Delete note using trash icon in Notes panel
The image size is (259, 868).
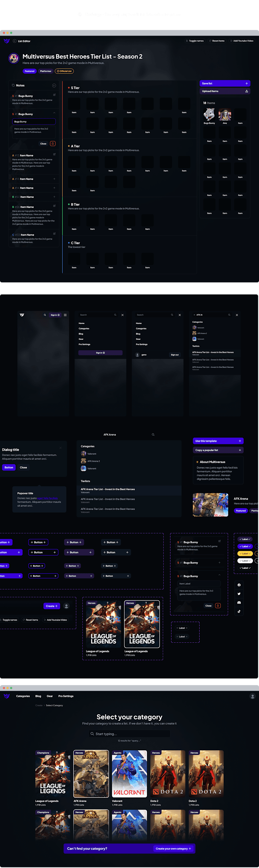pos(52,144)
